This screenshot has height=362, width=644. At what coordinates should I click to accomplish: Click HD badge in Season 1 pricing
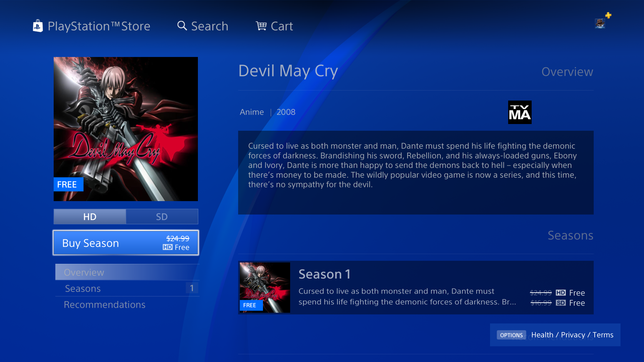coord(560,293)
